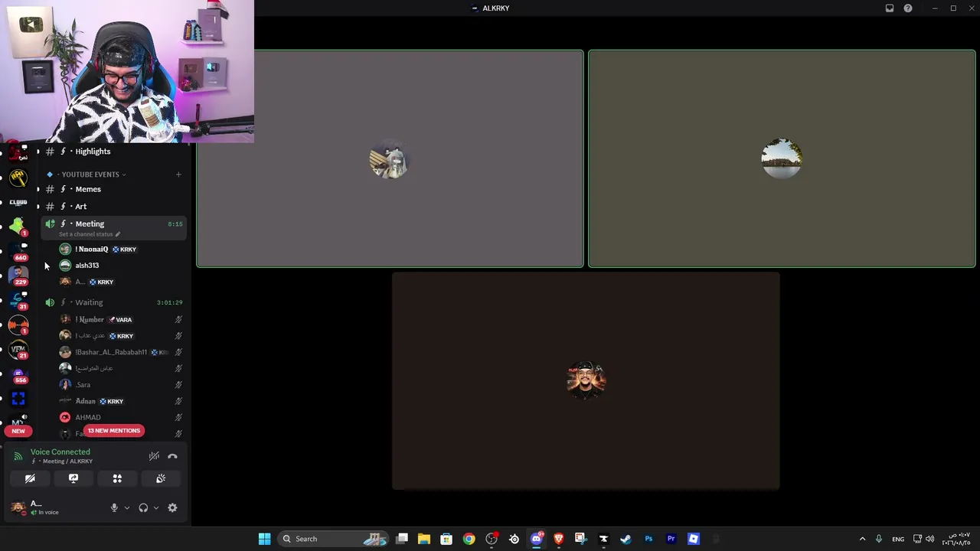
Task: Click the NEW servers indicator pill
Action: pos(18,431)
